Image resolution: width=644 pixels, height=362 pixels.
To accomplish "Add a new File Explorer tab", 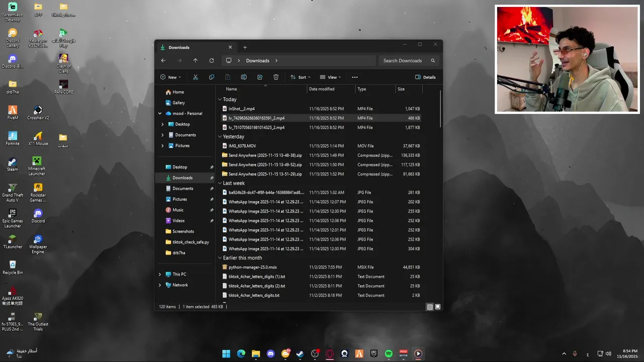I will (x=245, y=47).
